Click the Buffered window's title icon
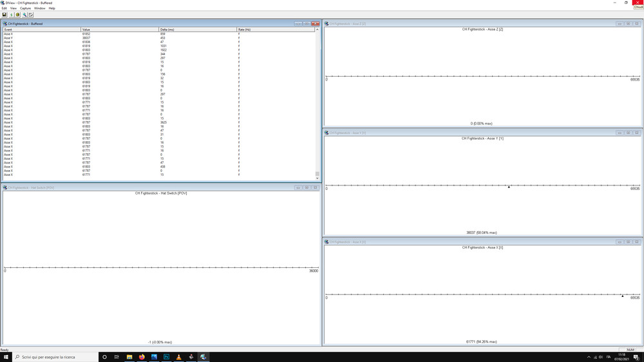Screen dimensions: 644x362 click(5, 24)
